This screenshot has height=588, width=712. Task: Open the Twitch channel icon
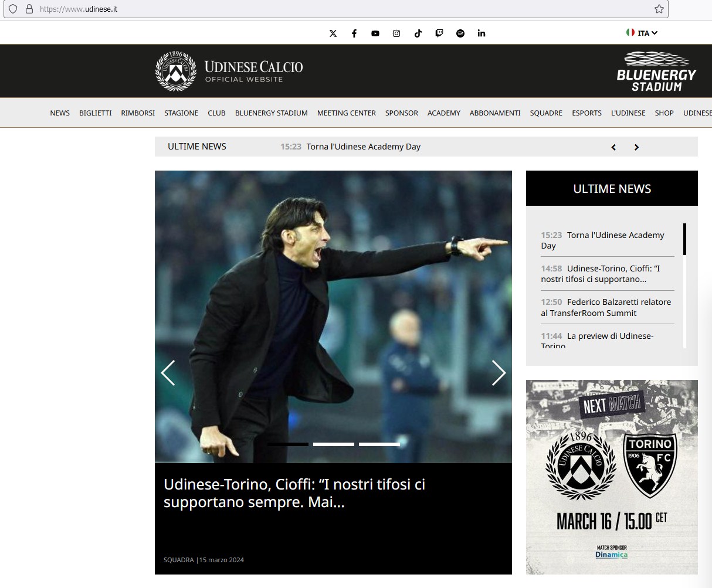click(x=439, y=33)
